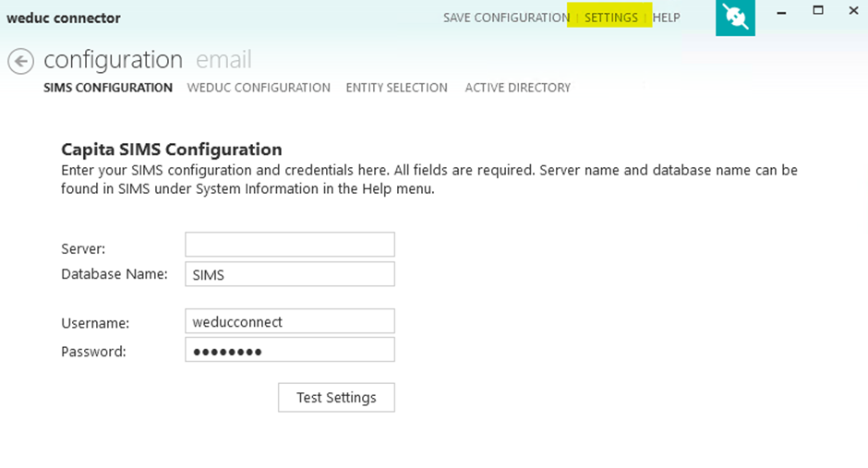
Task: Maximize the weduc connector window
Action: 818,11
